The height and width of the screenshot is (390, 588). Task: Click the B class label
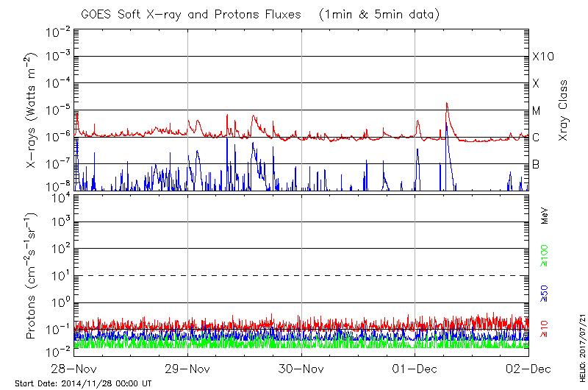pyautogui.click(x=536, y=164)
